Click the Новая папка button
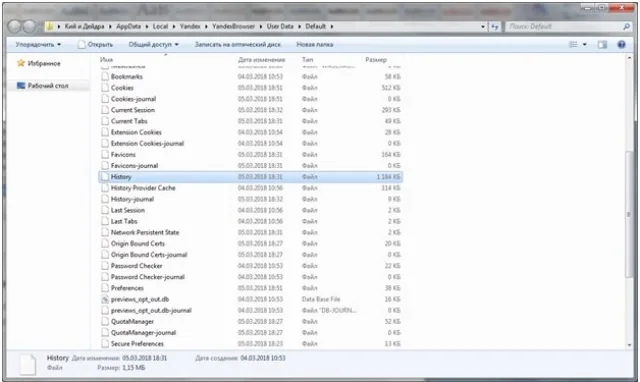640x382 pixels. [315, 44]
